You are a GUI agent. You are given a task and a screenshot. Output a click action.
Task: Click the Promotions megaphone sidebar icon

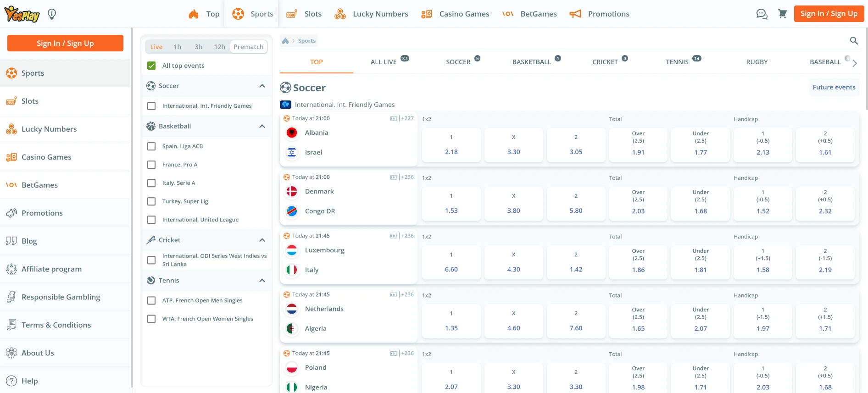tap(11, 213)
